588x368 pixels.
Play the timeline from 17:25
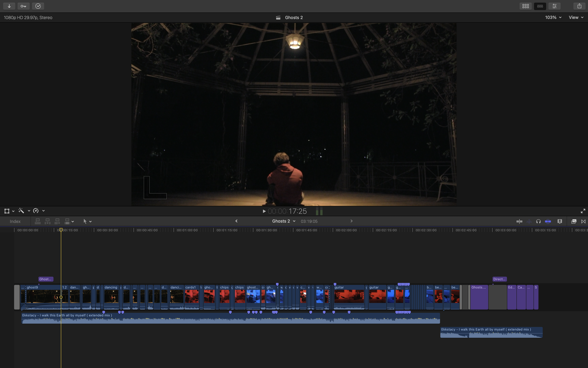click(x=264, y=211)
